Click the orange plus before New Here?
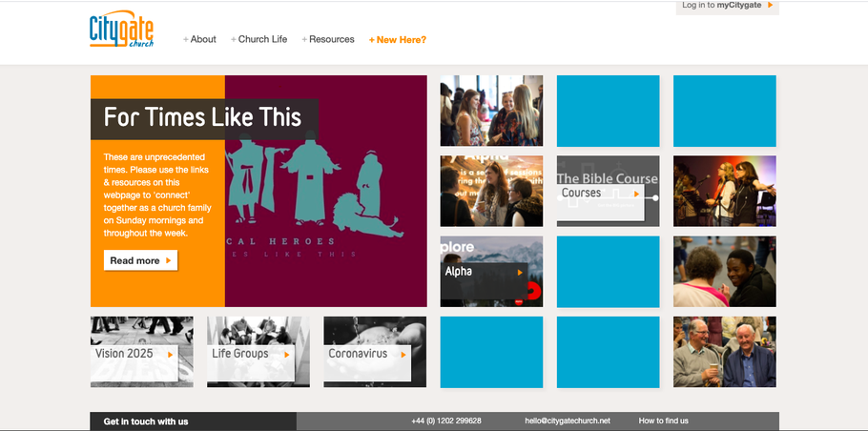868x431 pixels. pos(371,40)
